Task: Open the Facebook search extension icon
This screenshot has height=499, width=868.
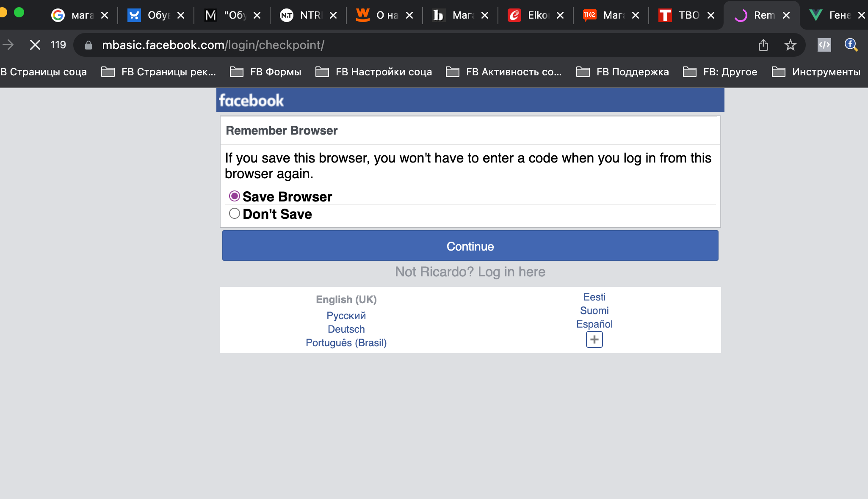Action: [851, 45]
